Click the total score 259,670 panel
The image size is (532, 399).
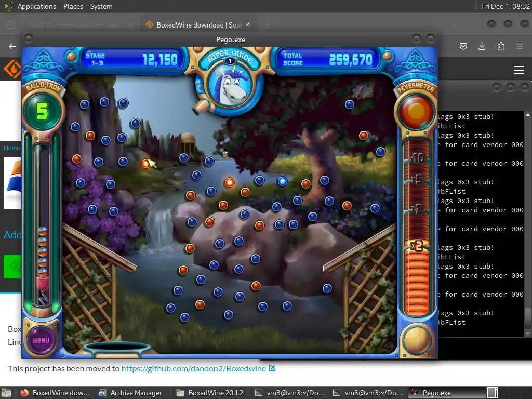328,59
